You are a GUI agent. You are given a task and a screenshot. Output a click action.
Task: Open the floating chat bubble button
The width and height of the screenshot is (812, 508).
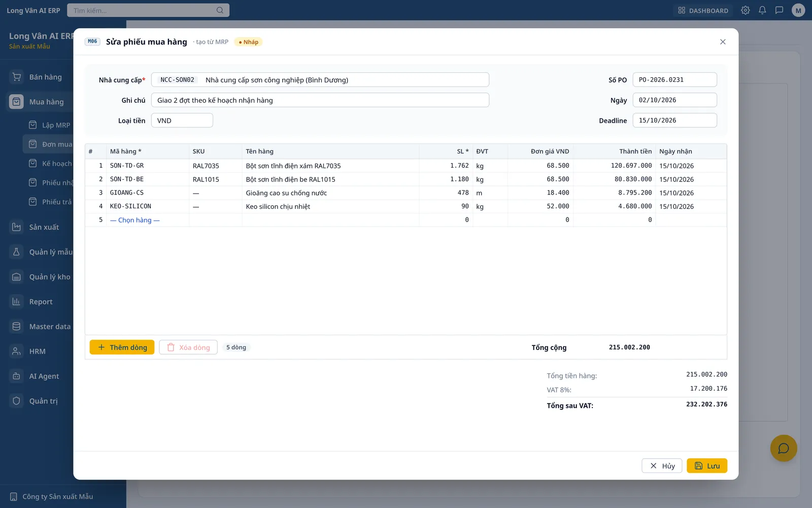click(x=784, y=448)
